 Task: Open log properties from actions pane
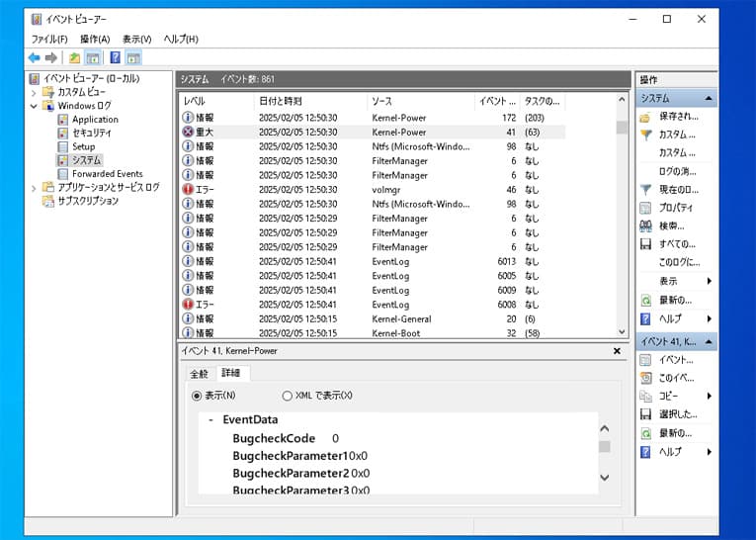[x=645, y=208]
